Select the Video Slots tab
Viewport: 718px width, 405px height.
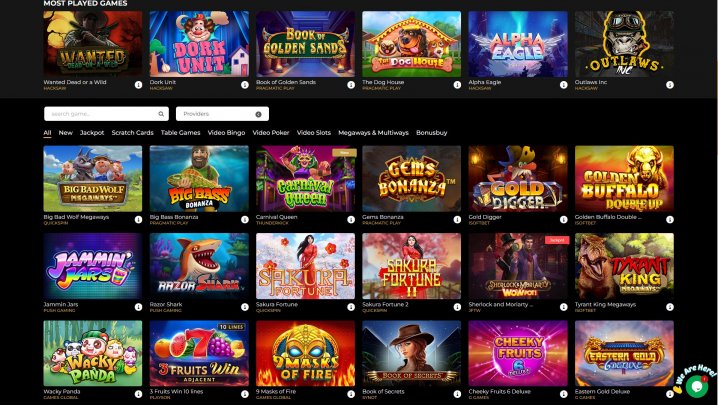tap(314, 132)
